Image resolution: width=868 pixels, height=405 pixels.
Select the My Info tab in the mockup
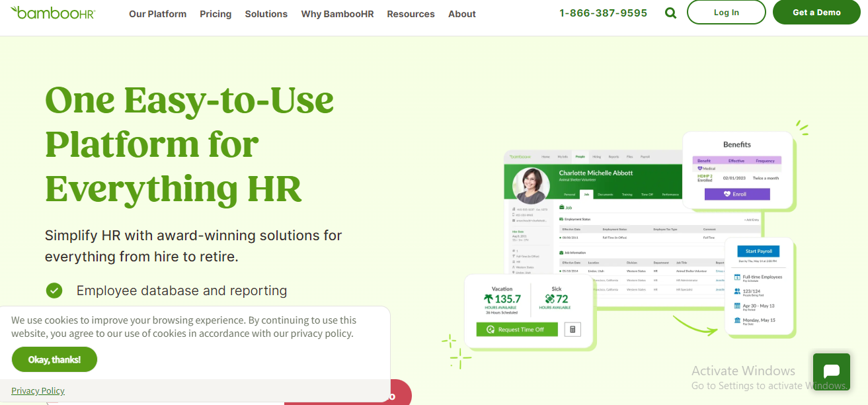pyautogui.click(x=563, y=157)
